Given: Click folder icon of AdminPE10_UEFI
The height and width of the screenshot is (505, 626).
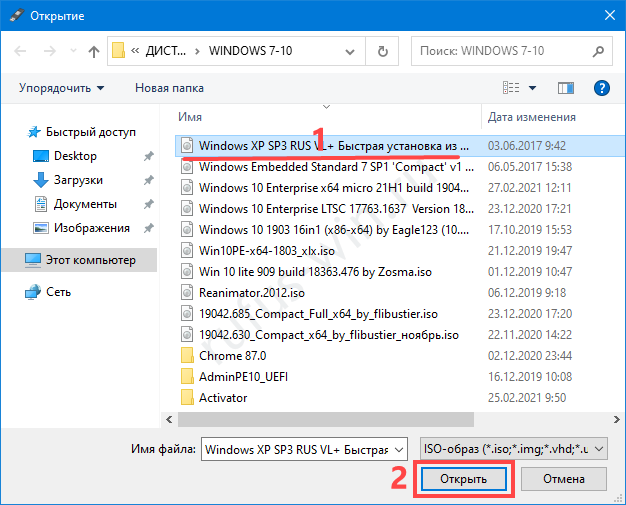Looking at the screenshot, I should (x=187, y=376).
